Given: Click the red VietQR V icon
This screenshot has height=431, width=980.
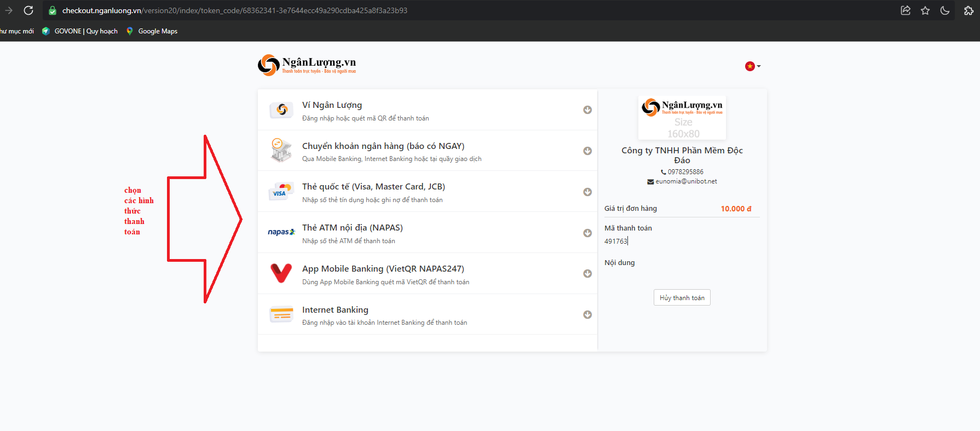Looking at the screenshot, I should point(281,273).
